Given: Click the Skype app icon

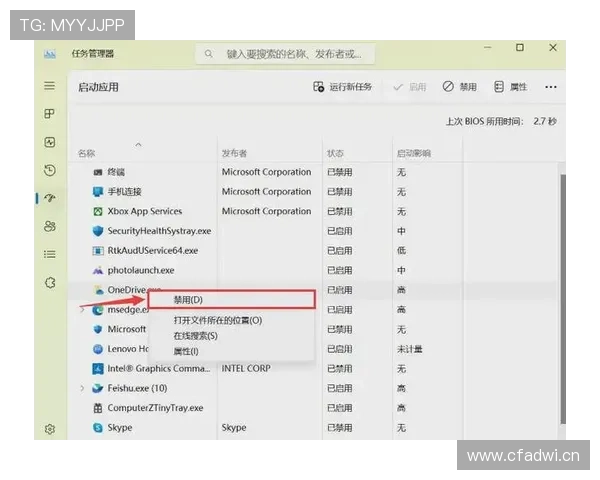Looking at the screenshot, I should pos(98,428).
